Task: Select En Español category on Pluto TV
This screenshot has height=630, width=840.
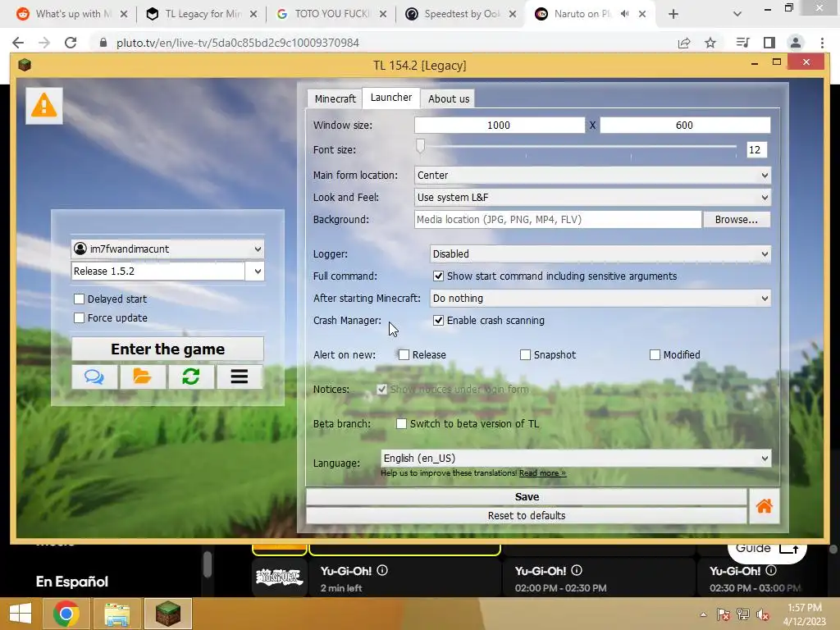Action: 72,582
